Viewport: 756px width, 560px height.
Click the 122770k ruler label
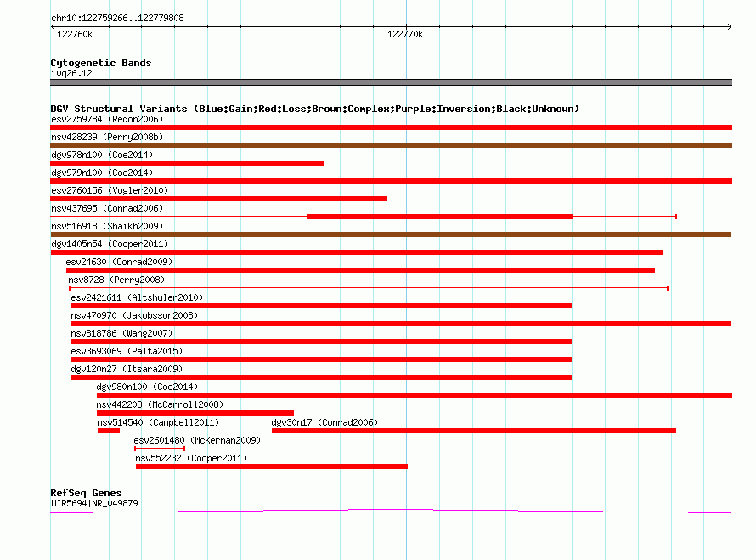(x=405, y=34)
